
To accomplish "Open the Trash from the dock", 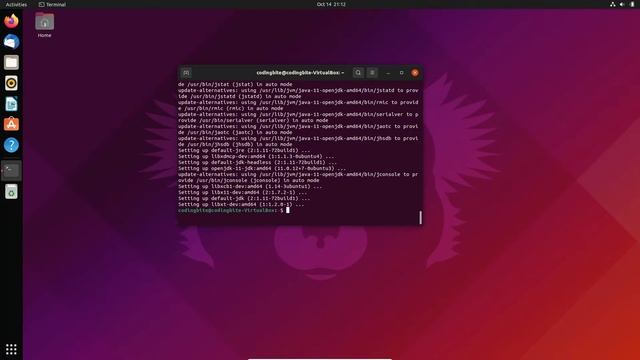I will [11, 191].
